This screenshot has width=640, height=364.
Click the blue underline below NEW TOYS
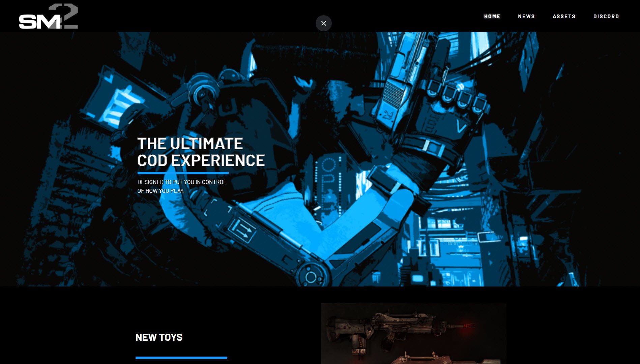(x=181, y=358)
